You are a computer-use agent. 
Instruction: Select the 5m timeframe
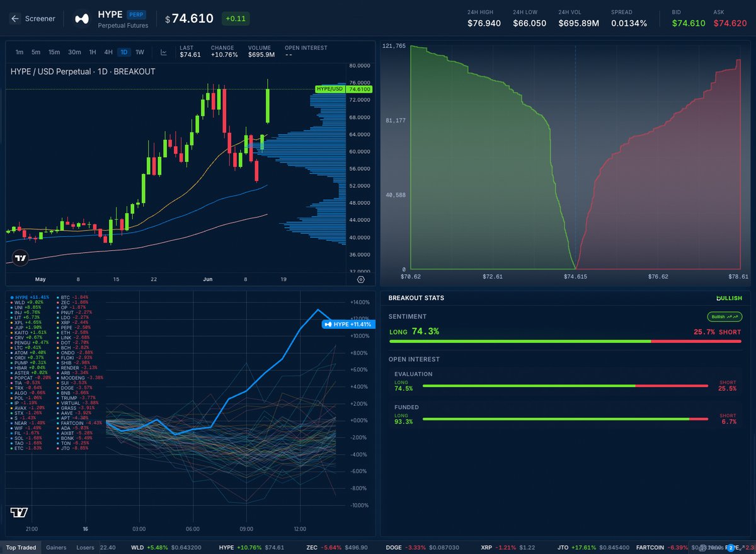pyautogui.click(x=36, y=52)
